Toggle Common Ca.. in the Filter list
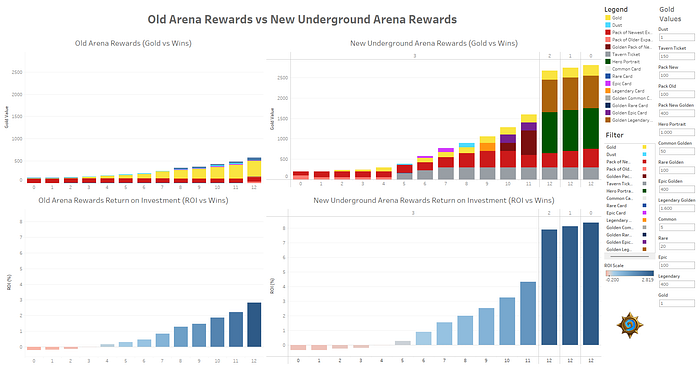The image size is (700, 368). [x=627, y=198]
